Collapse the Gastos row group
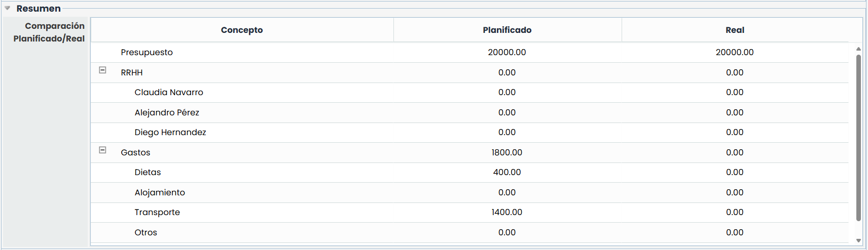The height and width of the screenshot is (250, 868). pos(102,150)
